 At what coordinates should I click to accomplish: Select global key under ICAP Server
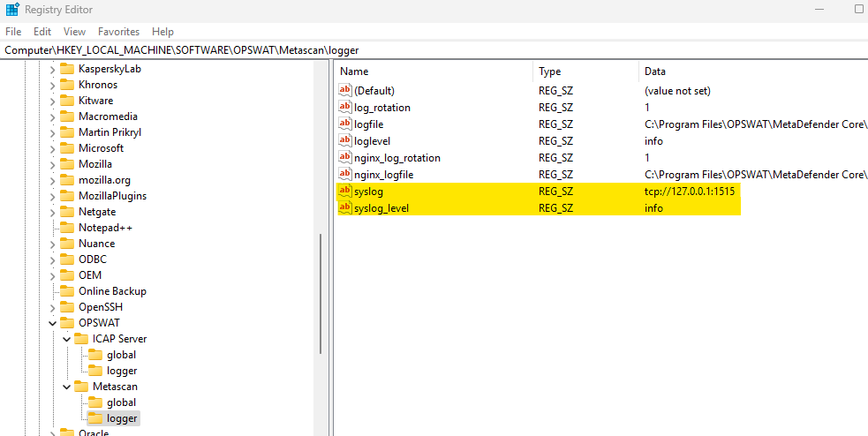coord(121,355)
